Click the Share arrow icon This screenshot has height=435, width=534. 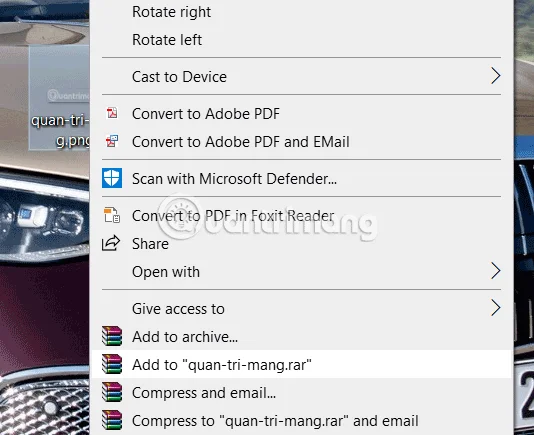click(111, 243)
